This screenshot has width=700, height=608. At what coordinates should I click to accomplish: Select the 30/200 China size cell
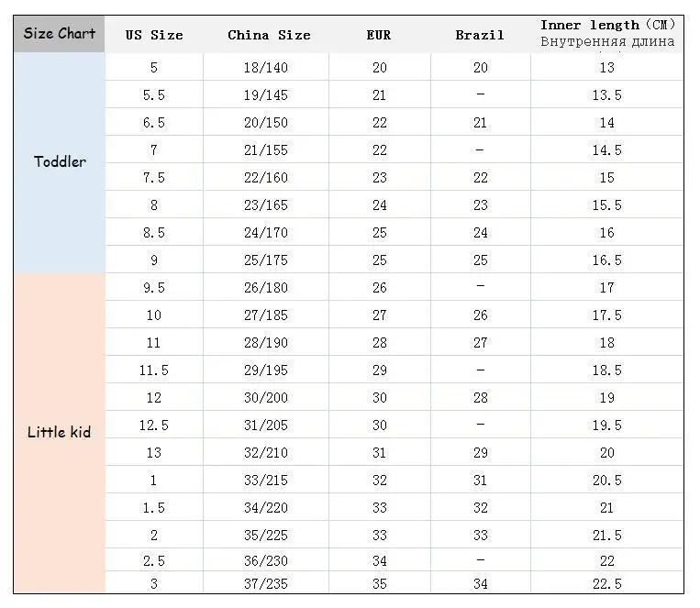[266, 398]
